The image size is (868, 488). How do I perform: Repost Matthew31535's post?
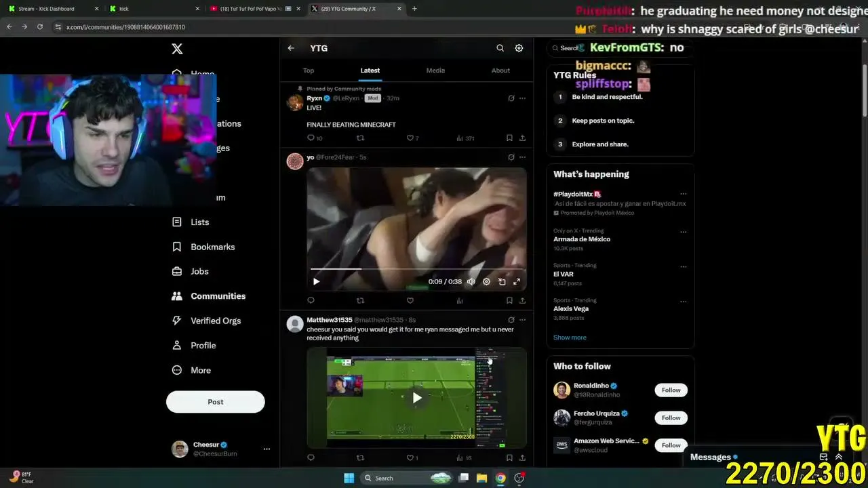pyautogui.click(x=360, y=457)
